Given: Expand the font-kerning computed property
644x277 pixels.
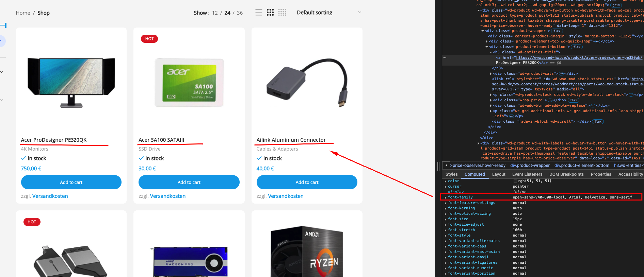Looking at the screenshot, I should [x=445, y=208].
